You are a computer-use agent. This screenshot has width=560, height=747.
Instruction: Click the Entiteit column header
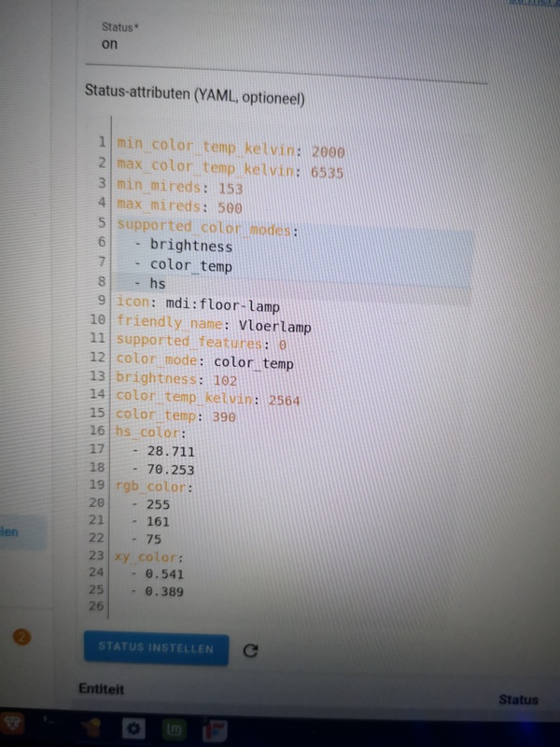101,689
